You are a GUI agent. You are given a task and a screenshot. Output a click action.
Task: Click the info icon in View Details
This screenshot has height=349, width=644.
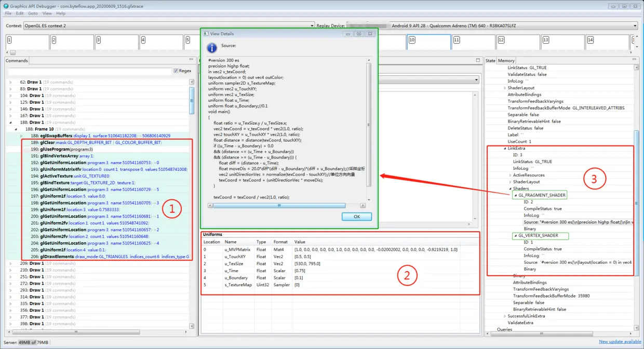[212, 48]
